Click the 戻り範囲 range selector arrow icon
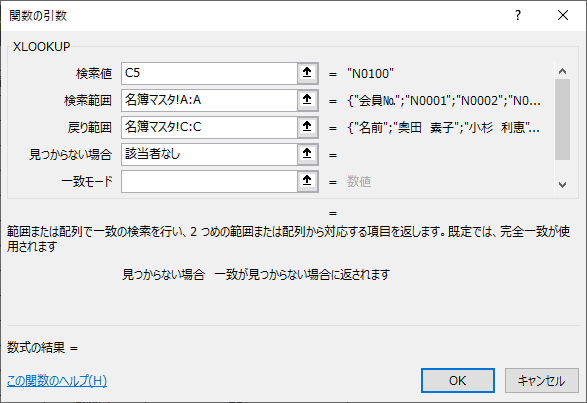The height and width of the screenshot is (403, 587). pyautogui.click(x=307, y=127)
